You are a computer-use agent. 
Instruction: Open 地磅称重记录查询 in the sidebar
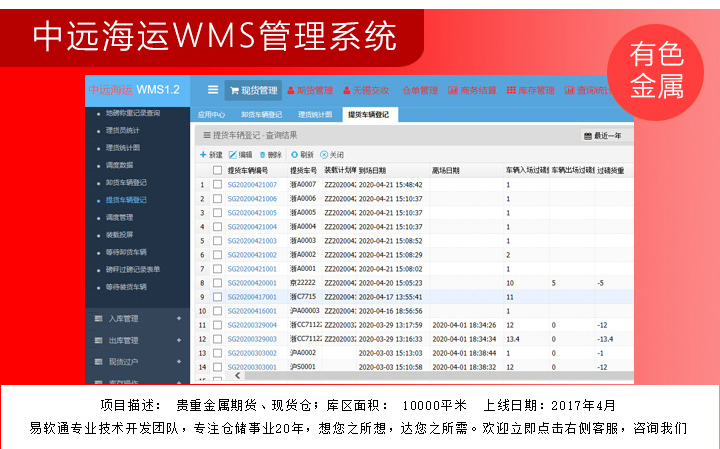point(133,113)
